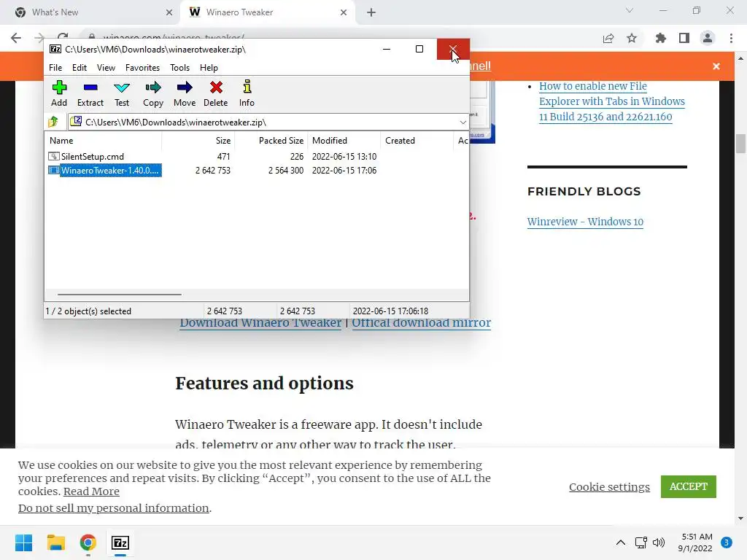Click the 7-Zip address path field

click(268, 122)
